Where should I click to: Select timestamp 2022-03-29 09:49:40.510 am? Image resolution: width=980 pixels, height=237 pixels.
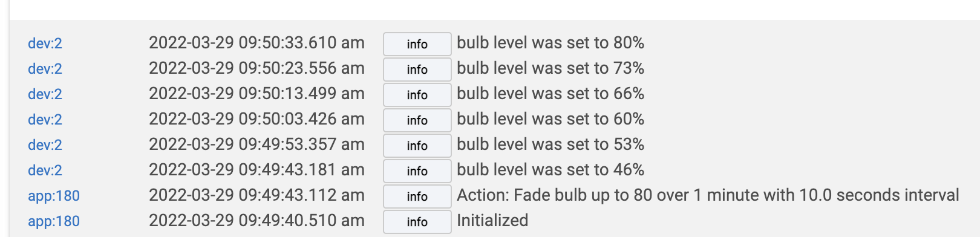tap(256, 221)
